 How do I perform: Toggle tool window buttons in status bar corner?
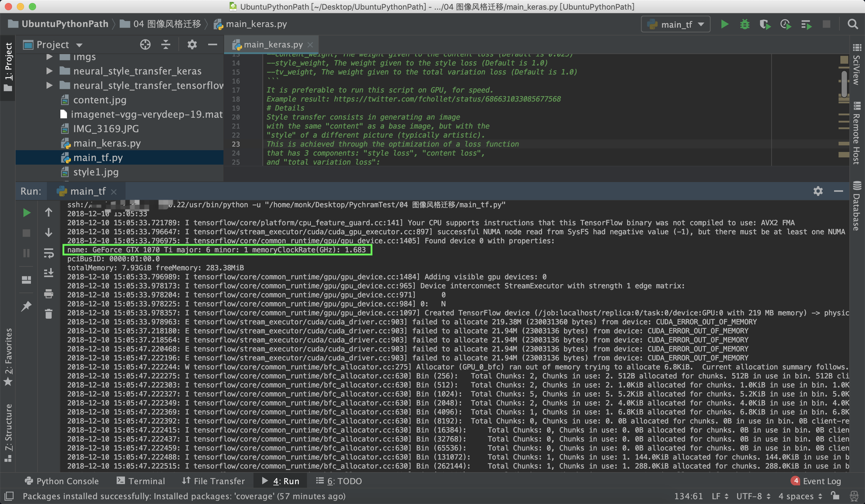pyautogui.click(x=9, y=496)
